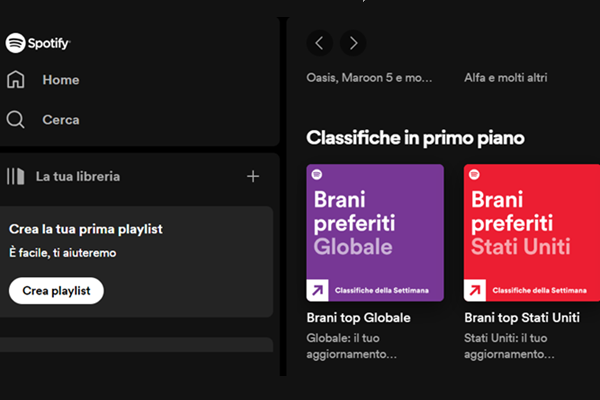Click arrow icon on Globale chart cover
Screen dimensions: 600x400
(x=318, y=290)
